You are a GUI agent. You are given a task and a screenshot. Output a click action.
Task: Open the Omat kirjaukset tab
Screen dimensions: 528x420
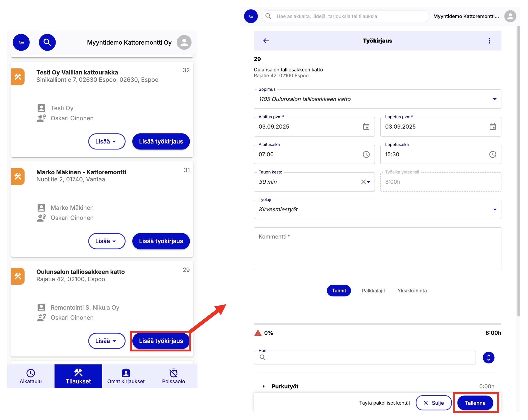tap(126, 376)
